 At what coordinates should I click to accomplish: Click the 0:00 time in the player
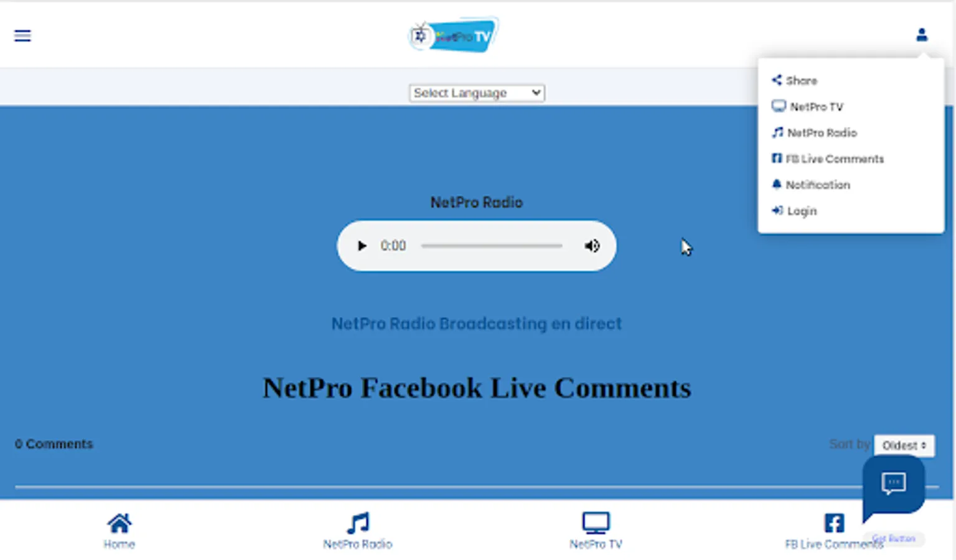point(393,246)
